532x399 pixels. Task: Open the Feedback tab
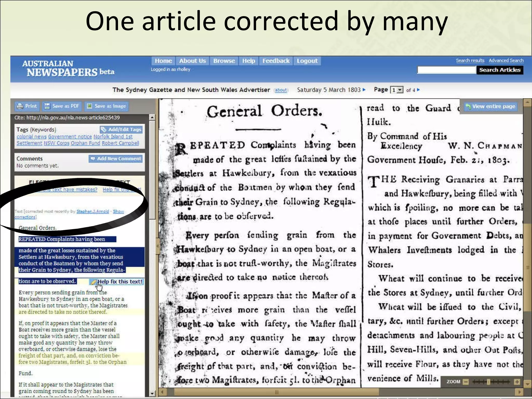276,61
